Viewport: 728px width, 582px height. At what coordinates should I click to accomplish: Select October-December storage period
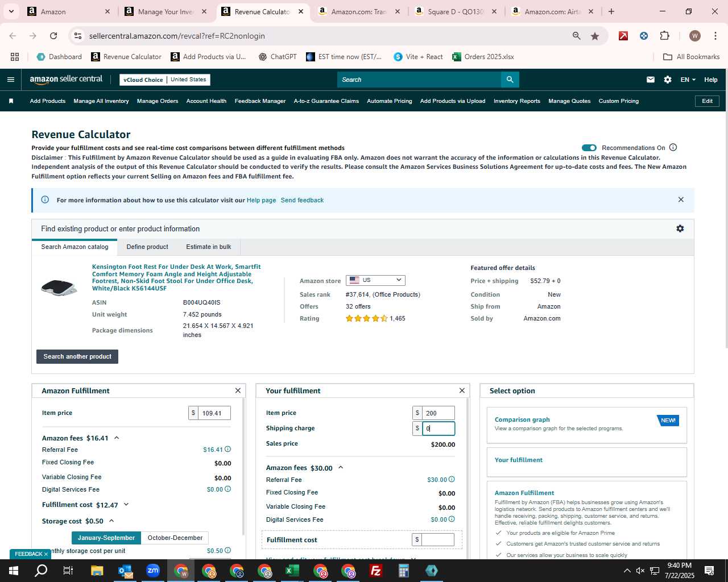[175, 538]
